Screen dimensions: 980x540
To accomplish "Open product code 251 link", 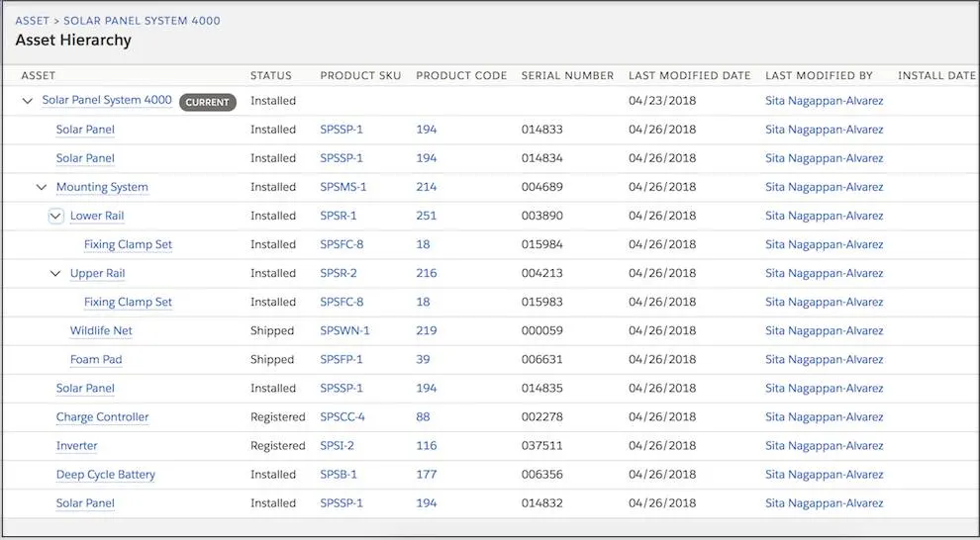I will point(427,216).
